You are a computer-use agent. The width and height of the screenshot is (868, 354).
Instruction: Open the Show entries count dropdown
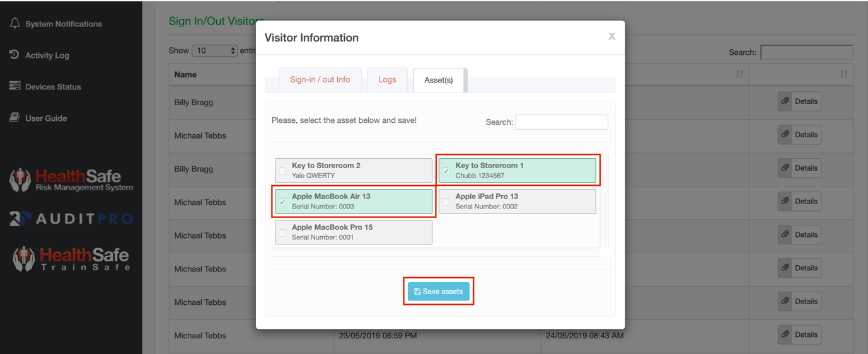214,50
